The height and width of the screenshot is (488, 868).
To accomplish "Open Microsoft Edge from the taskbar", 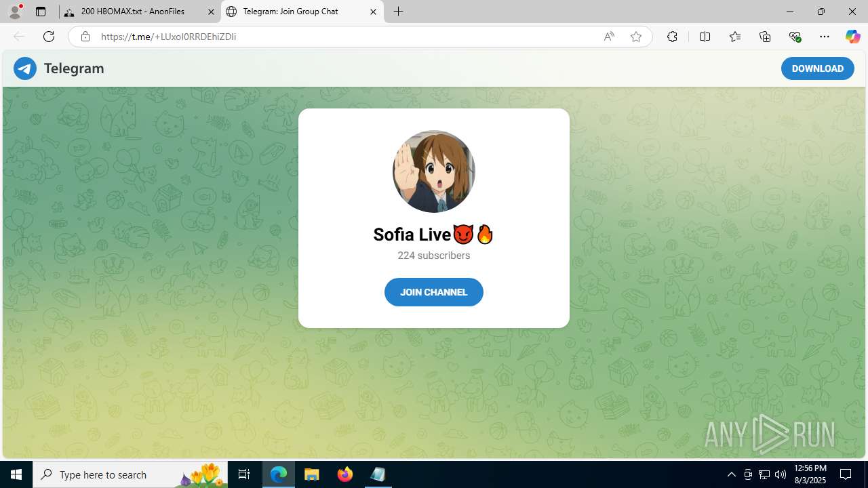I will coord(279,474).
